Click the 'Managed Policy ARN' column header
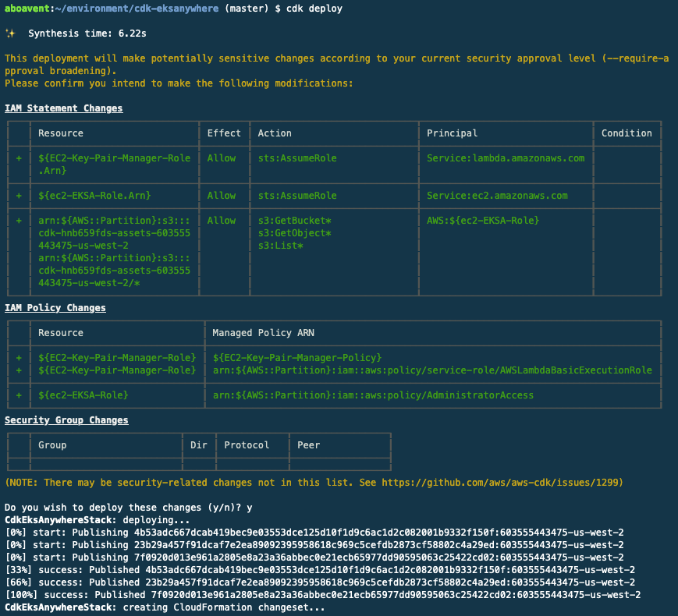This screenshot has height=616, width=678. 264,333
